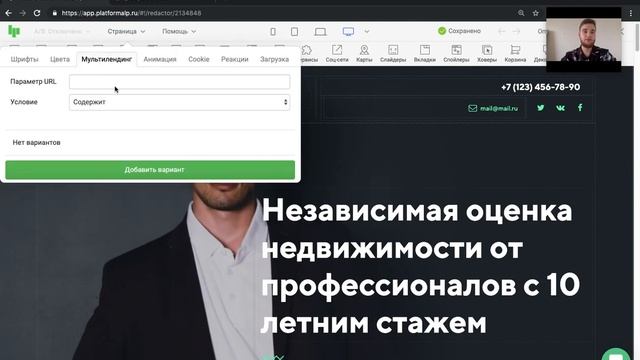
Task: Open the chat bubble widget
Action: pyautogui.click(x=616, y=354)
